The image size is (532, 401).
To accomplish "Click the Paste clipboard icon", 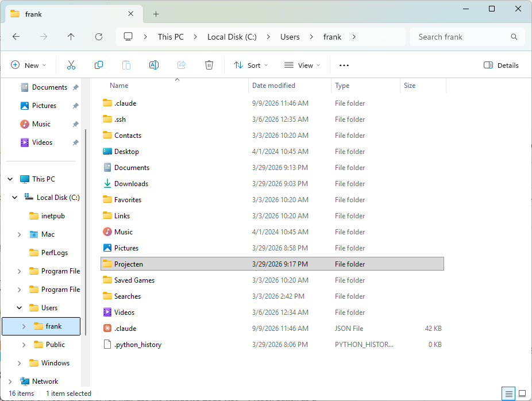I will pyautogui.click(x=126, y=65).
